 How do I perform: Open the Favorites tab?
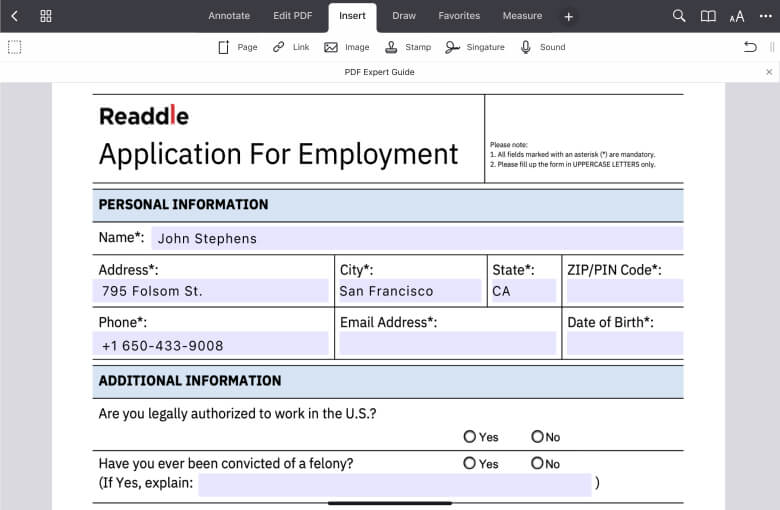[459, 16]
